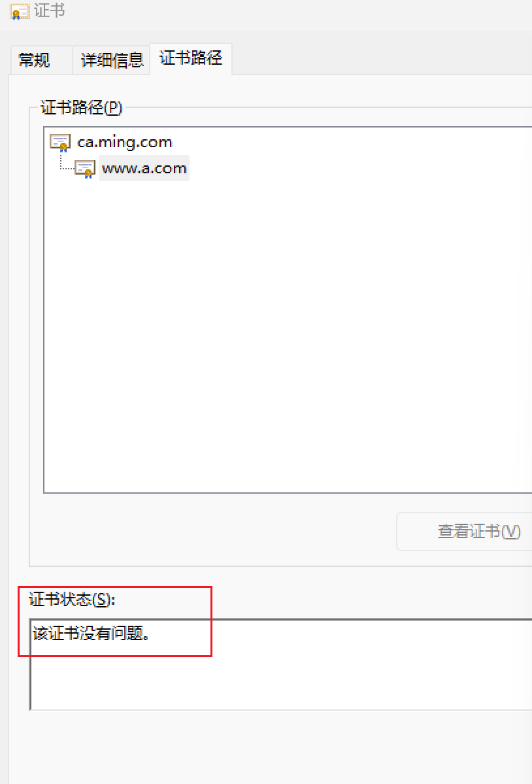The image size is (532, 784).
Task: Switch to the 常规 tab
Action: [x=34, y=61]
